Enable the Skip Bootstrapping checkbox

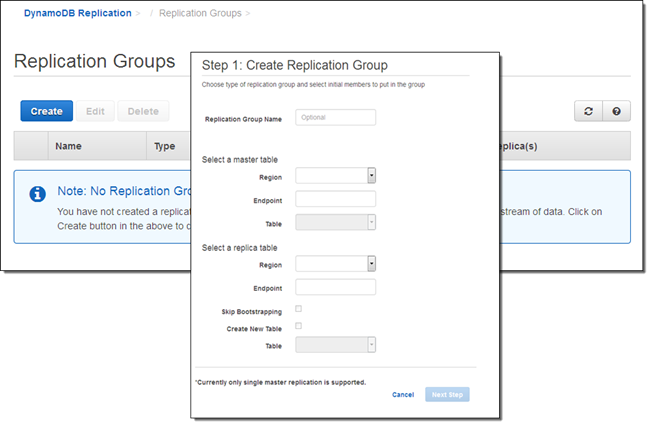299,310
